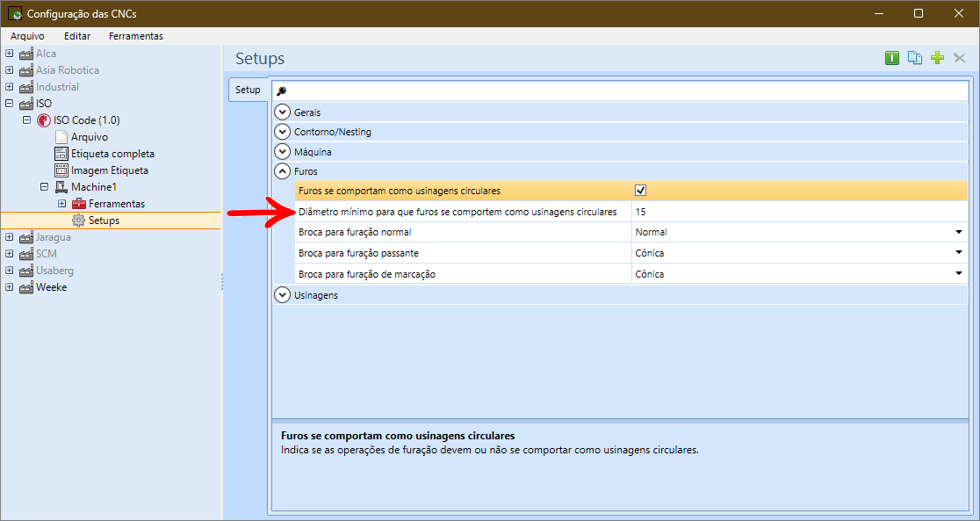Open the Editar menu
This screenshot has height=521, width=980.
(77, 36)
